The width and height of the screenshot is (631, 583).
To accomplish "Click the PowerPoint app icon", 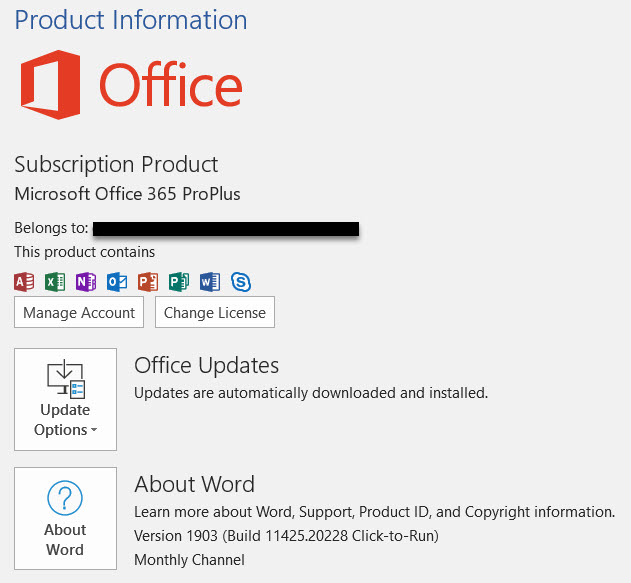I will click(148, 282).
